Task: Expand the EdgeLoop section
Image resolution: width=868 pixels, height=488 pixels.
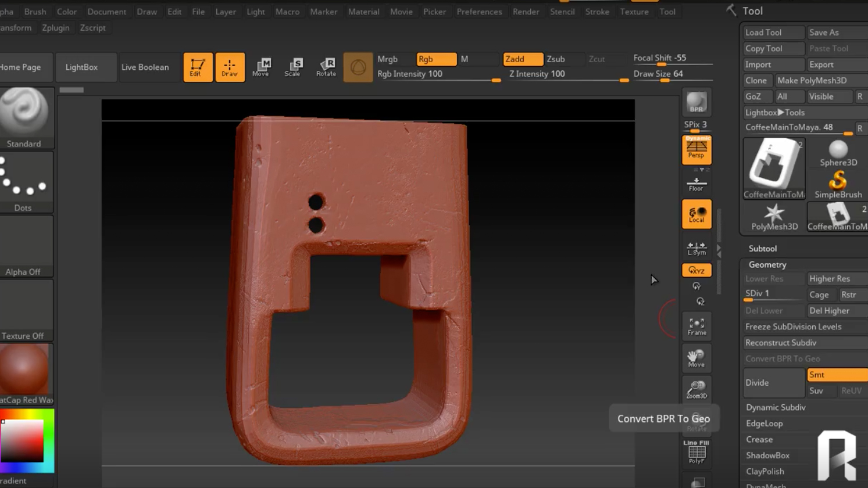Action: (764, 424)
